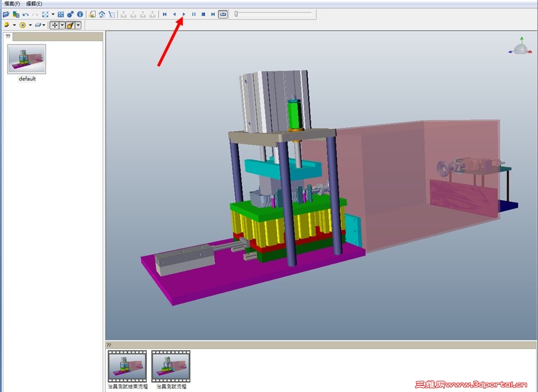Click the first greyed step figure icon
Image resolution: width=538 pixels, height=392 pixels.
[x=123, y=14]
